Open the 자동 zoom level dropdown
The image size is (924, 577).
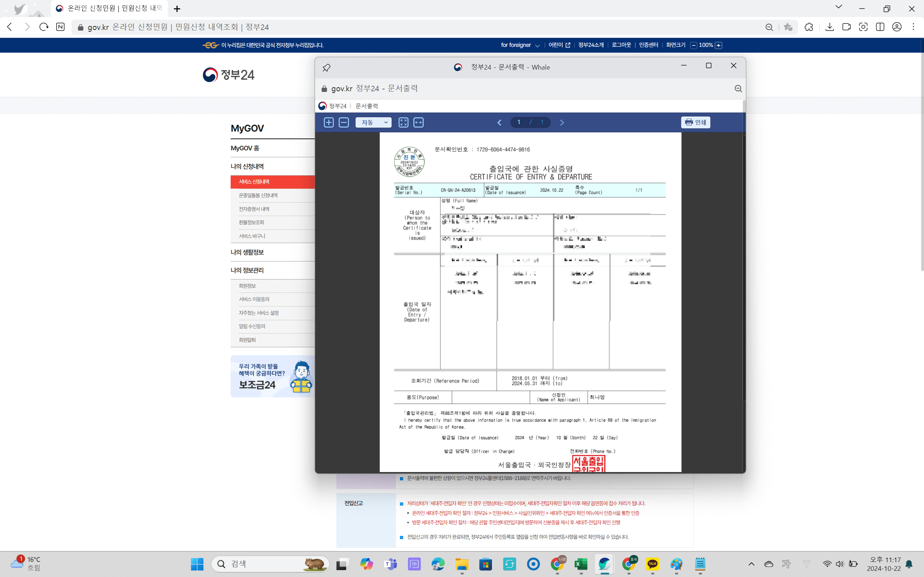point(373,123)
